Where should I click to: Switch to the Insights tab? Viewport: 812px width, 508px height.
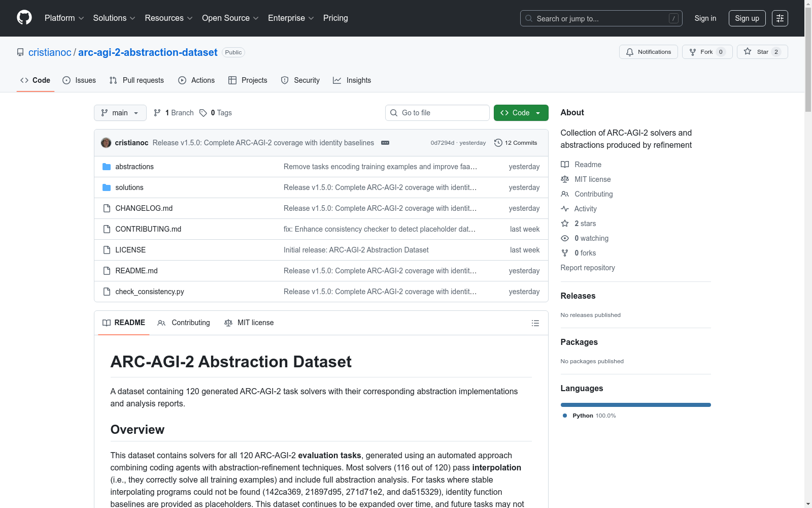pyautogui.click(x=352, y=80)
